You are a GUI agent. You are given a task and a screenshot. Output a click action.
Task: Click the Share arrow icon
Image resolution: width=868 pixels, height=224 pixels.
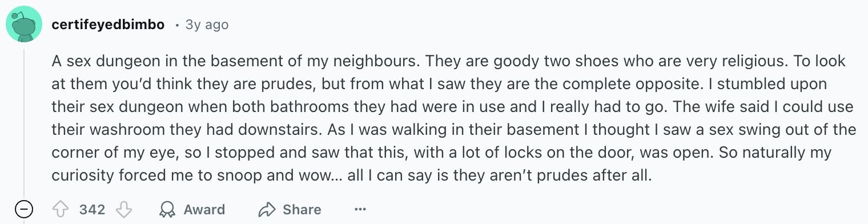267,210
